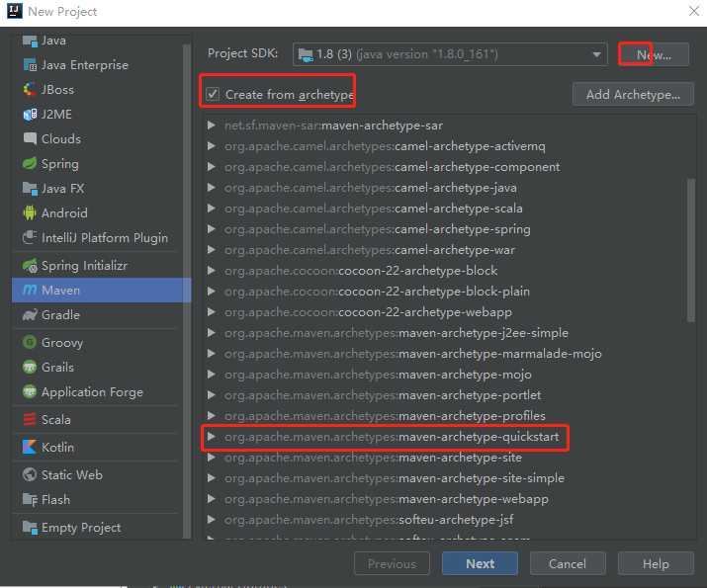This screenshot has height=588, width=707.
Task: Click the Flash icon
Action: [x=31, y=500]
